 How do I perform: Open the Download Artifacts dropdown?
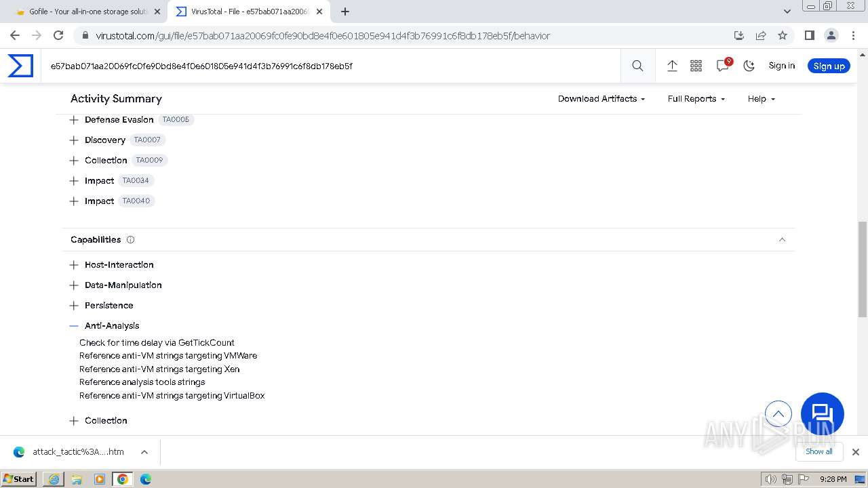coord(601,99)
